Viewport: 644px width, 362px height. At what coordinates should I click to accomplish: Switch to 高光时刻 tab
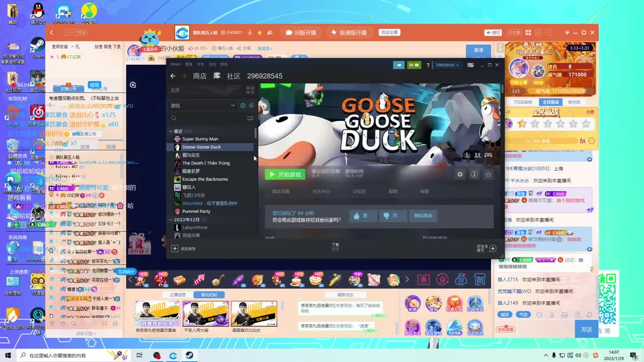coord(209,295)
